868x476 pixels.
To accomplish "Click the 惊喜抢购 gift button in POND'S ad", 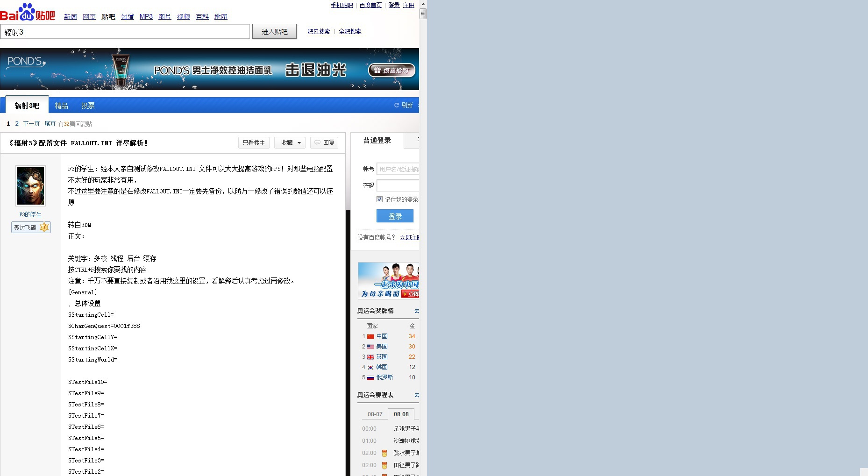I will coord(391,71).
